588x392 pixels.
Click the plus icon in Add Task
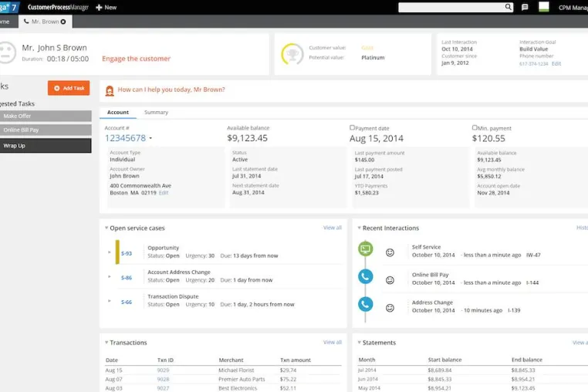(x=57, y=88)
